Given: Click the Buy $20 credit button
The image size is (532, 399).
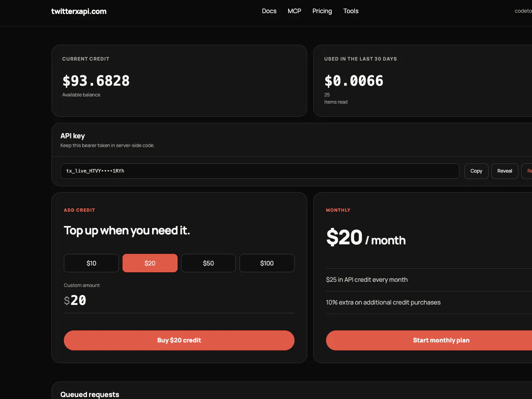Looking at the screenshot, I should 179,340.
